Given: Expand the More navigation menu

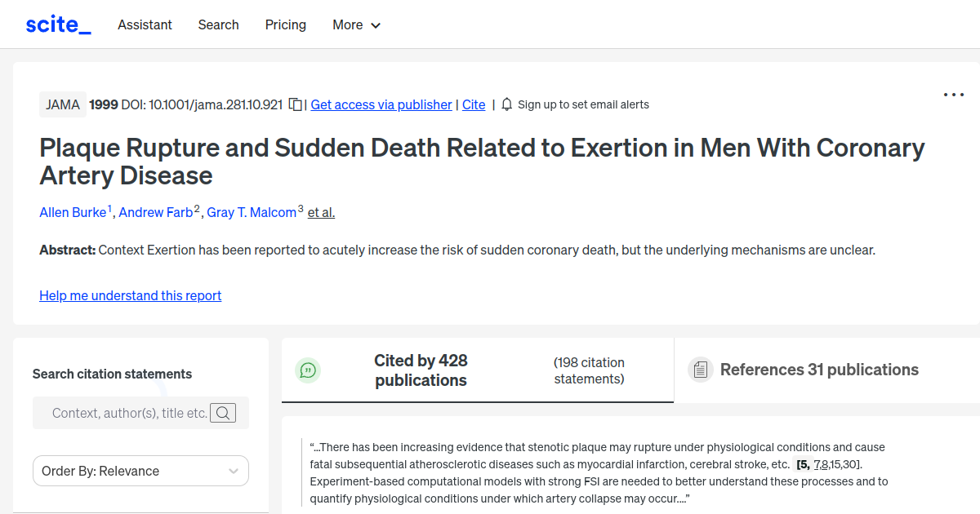Looking at the screenshot, I should pos(356,25).
